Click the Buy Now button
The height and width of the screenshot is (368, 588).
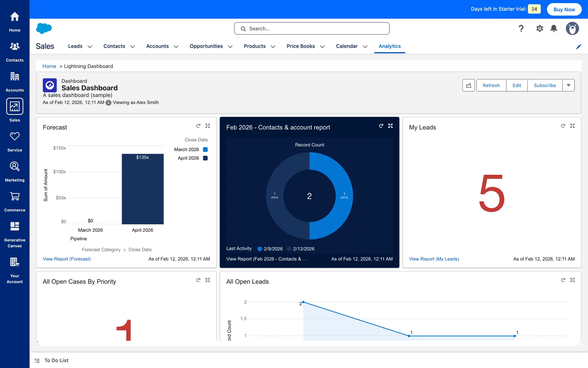pos(564,9)
